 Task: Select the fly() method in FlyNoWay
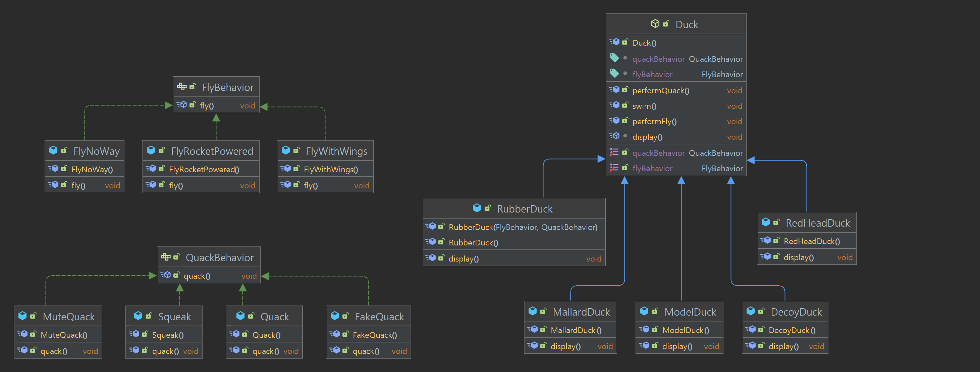[x=78, y=186]
